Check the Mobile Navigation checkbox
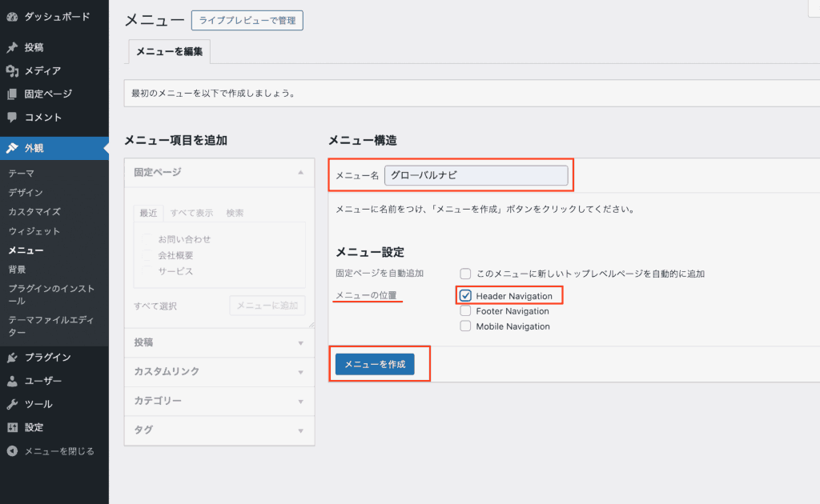This screenshot has width=820, height=504. (x=465, y=326)
